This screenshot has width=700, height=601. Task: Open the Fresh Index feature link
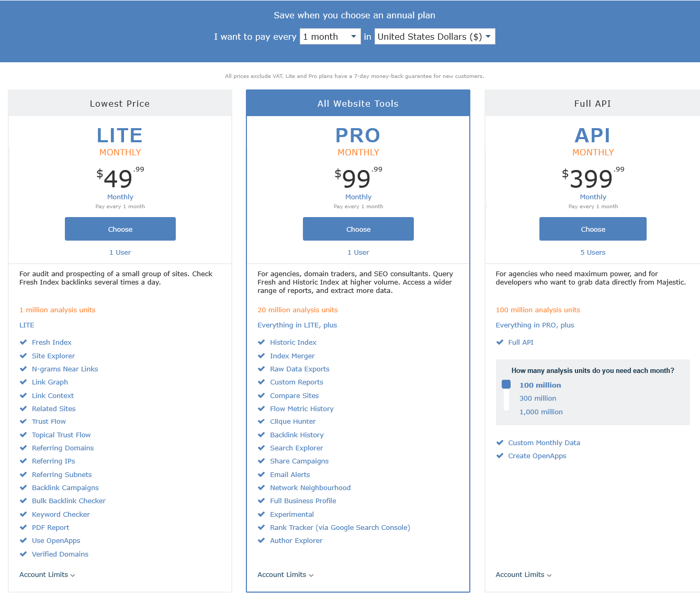tap(52, 342)
